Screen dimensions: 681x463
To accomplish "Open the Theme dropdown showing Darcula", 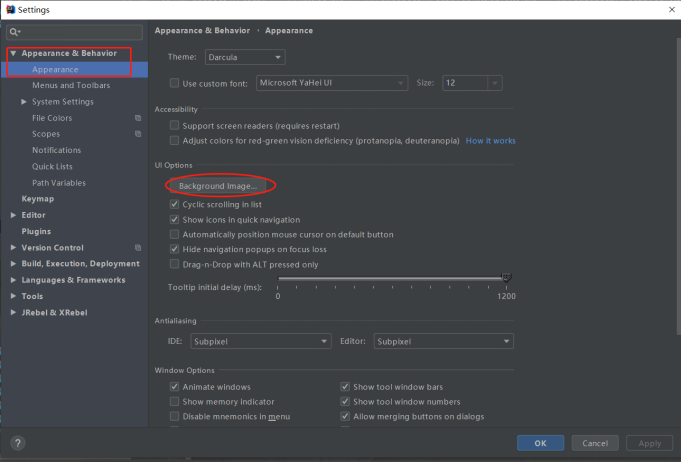I will pos(245,57).
